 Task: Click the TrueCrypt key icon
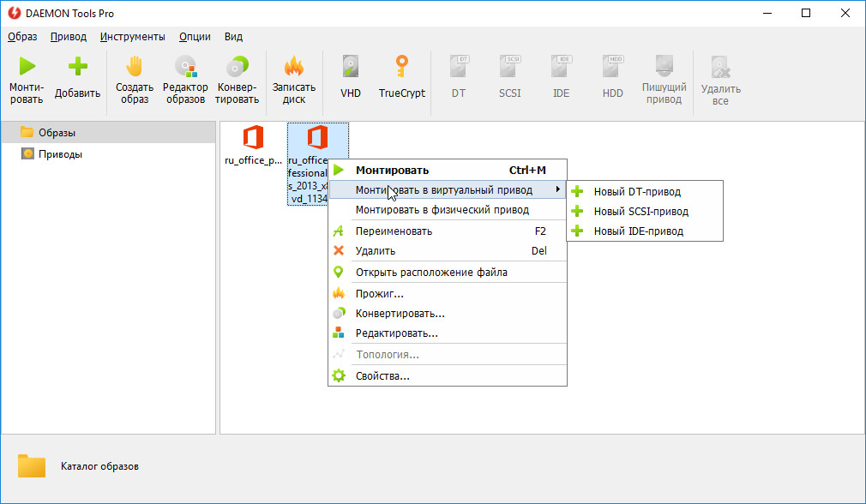point(401,67)
